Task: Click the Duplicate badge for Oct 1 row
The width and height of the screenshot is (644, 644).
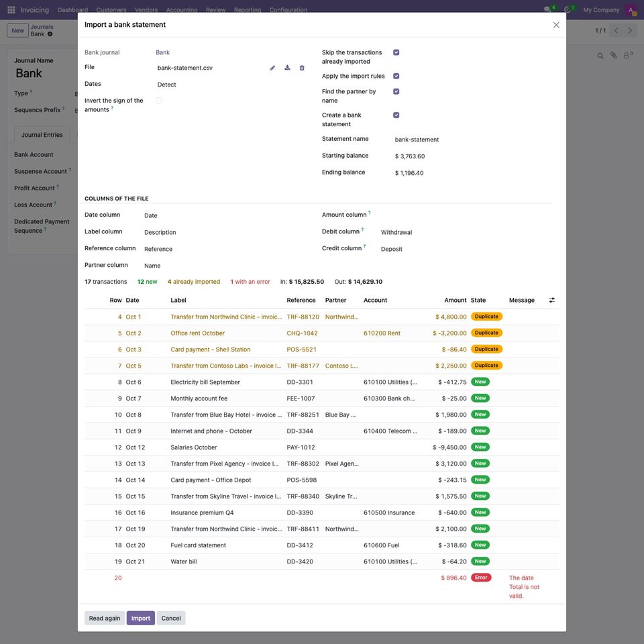Action: (486, 317)
